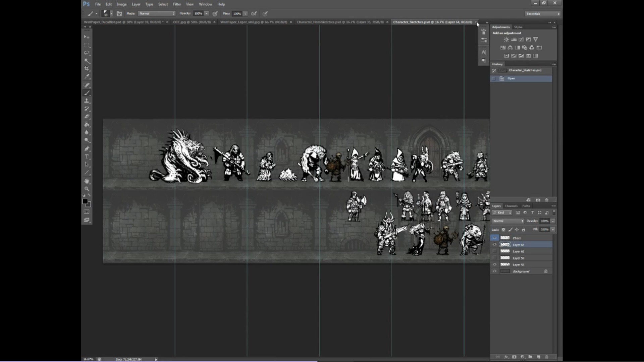
Task: Open the Essentials workspace dropdown
Action: click(x=542, y=14)
